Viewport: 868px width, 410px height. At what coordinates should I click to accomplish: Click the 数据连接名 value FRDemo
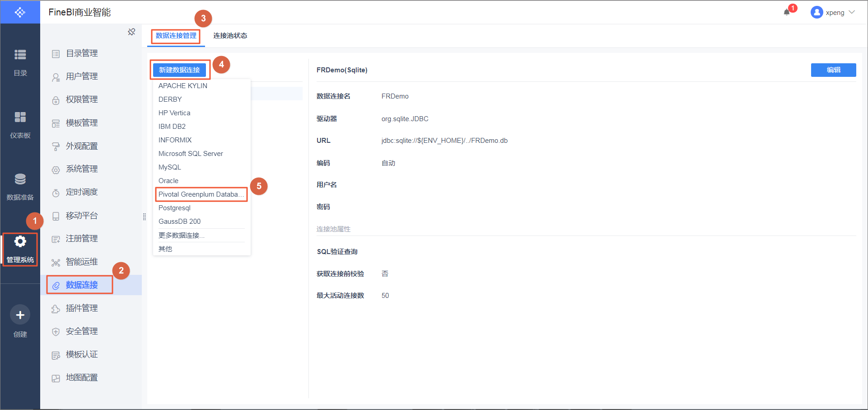point(395,96)
